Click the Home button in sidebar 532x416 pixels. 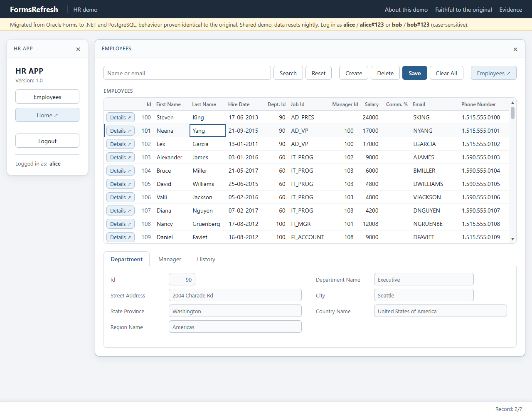coord(47,115)
